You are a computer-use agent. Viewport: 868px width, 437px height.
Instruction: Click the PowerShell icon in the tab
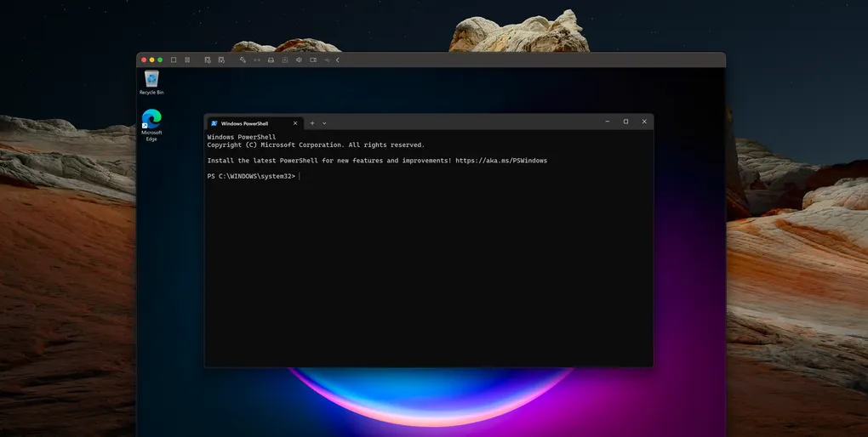coord(214,123)
